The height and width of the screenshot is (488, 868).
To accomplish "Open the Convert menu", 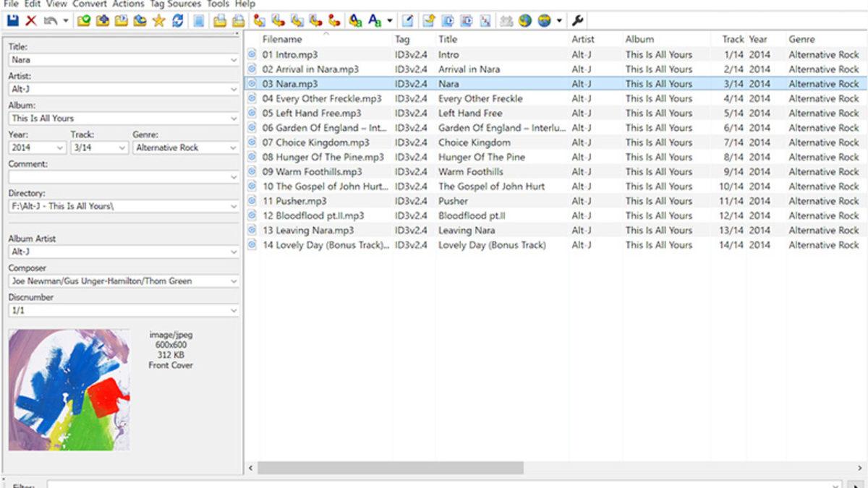I will (90, 4).
